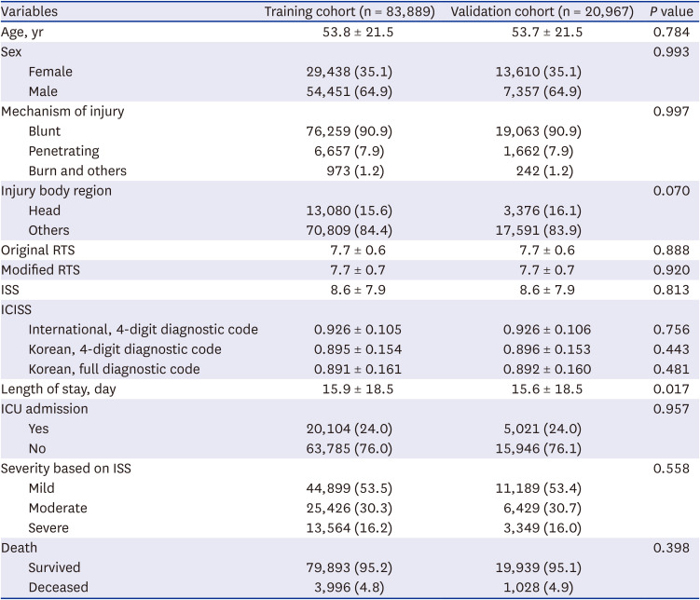Screen dimensions: 700x600
Task: Click the 'Burn and others' row label
Action: click(x=77, y=170)
